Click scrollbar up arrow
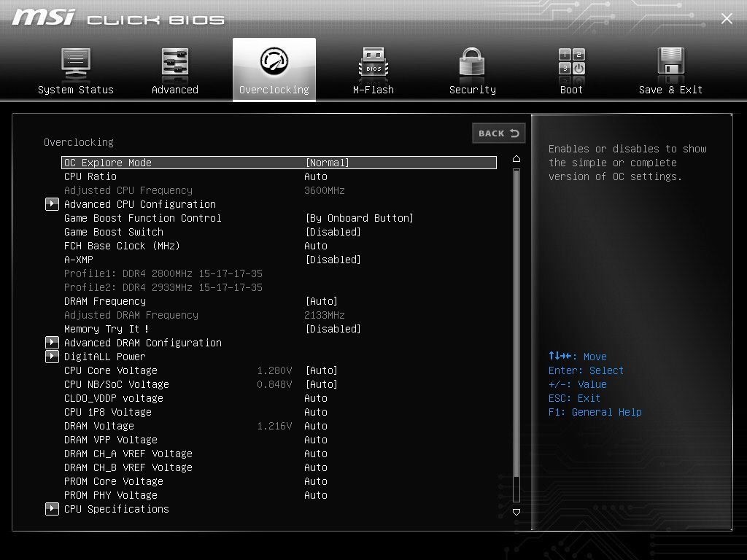This screenshot has width=747, height=560. click(516, 158)
